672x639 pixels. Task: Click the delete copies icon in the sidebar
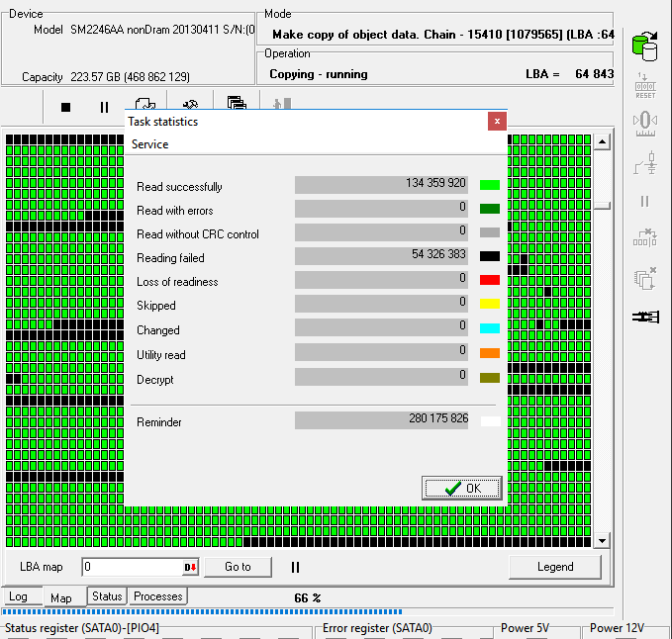coord(644,279)
